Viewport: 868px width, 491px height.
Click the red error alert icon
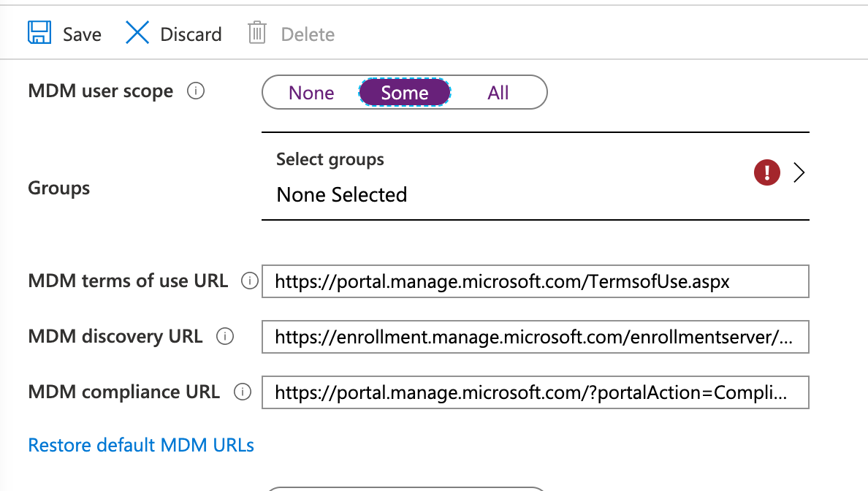click(x=766, y=173)
